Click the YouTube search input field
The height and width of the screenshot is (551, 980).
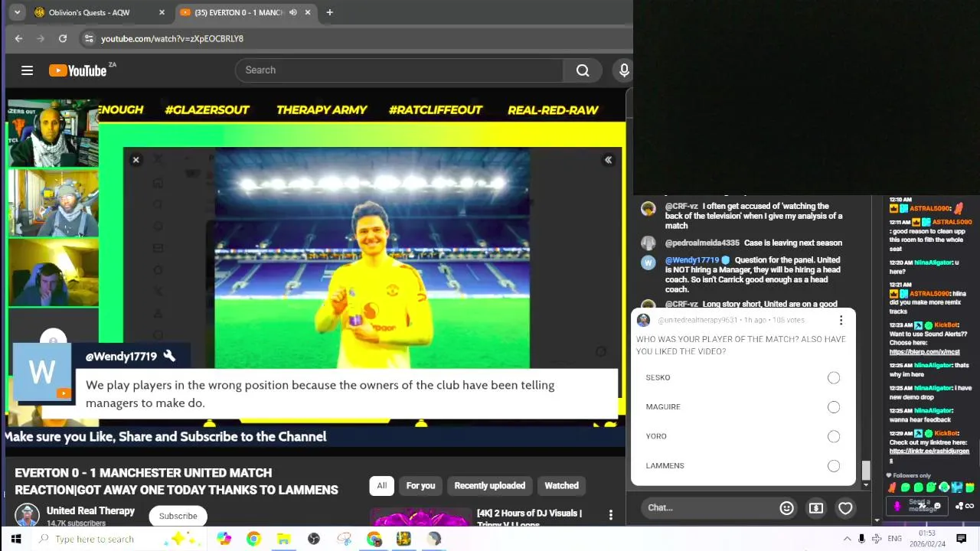pos(399,70)
